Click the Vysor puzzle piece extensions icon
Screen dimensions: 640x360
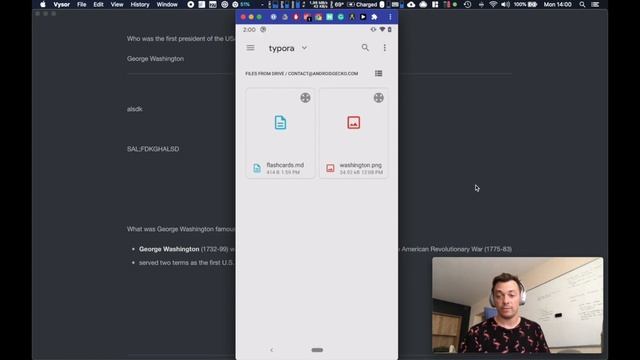pos(374,17)
